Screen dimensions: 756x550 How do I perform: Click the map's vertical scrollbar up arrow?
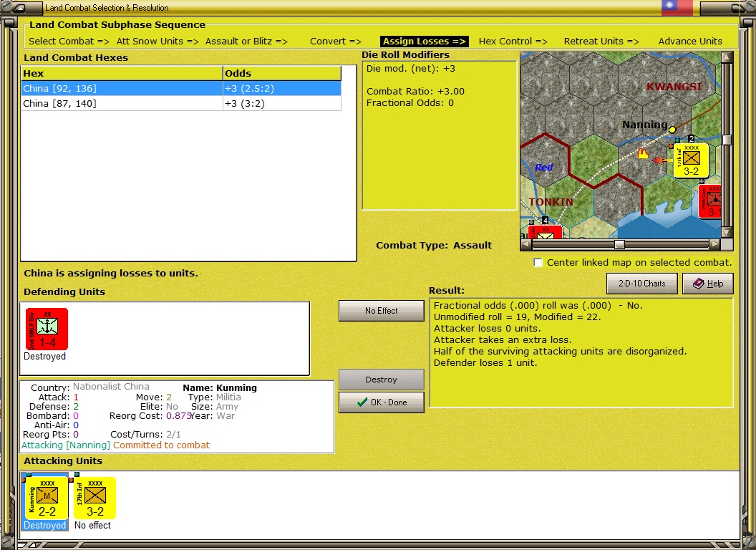pos(727,57)
